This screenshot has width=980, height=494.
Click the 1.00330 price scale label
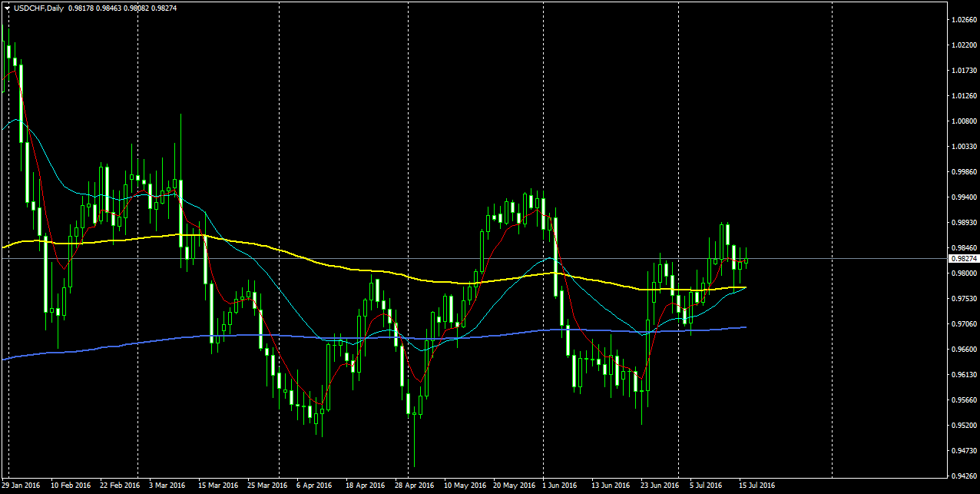coord(965,147)
